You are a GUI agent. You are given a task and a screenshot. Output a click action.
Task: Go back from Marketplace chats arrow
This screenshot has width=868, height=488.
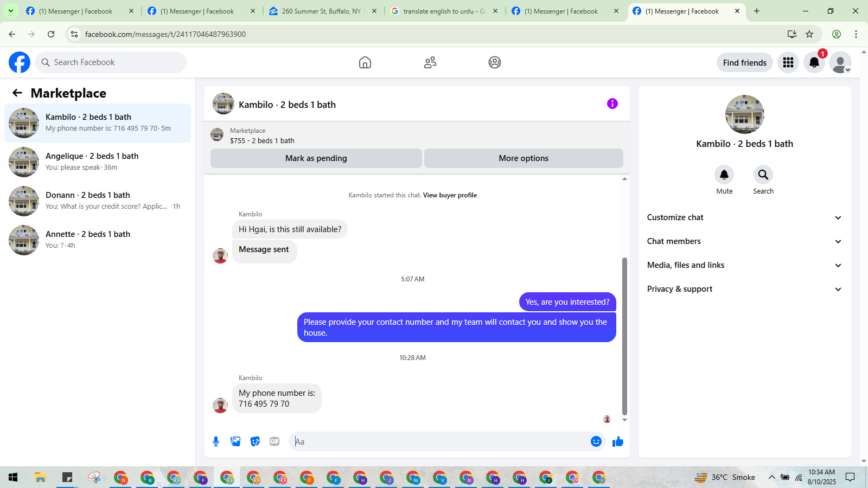tap(17, 93)
